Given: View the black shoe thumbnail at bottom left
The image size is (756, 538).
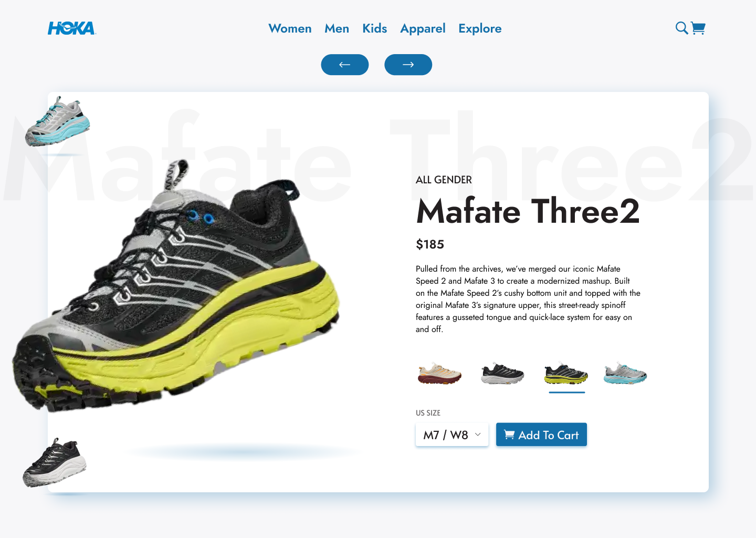Looking at the screenshot, I should click(55, 463).
